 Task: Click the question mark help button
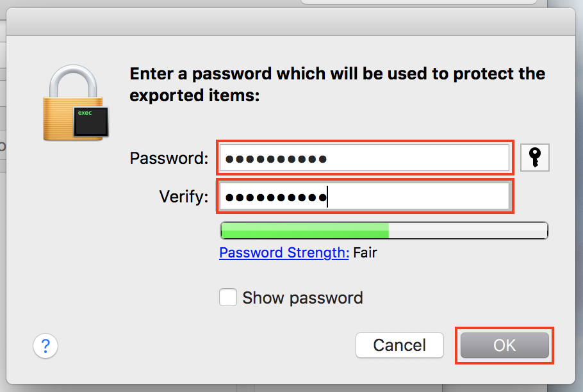pyautogui.click(x=45, y=347)
